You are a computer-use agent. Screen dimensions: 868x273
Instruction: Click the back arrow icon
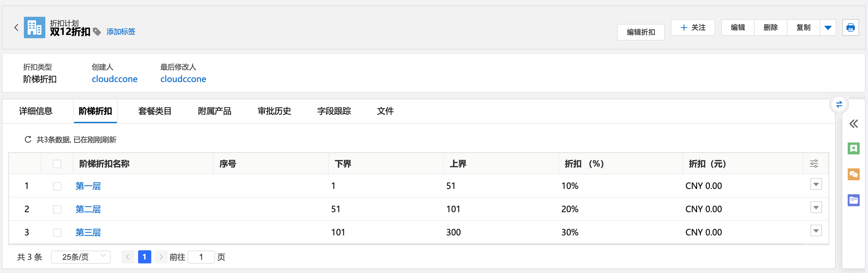tap(16, 28)
